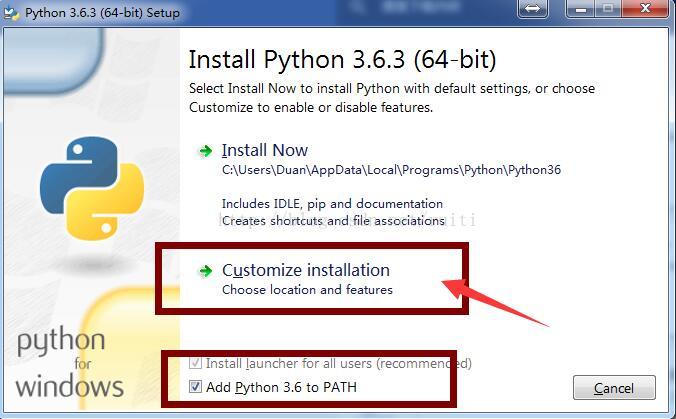
Task: Click the Python setup icon in title bar
Action: pyautogui.click(x=11, y=13)
